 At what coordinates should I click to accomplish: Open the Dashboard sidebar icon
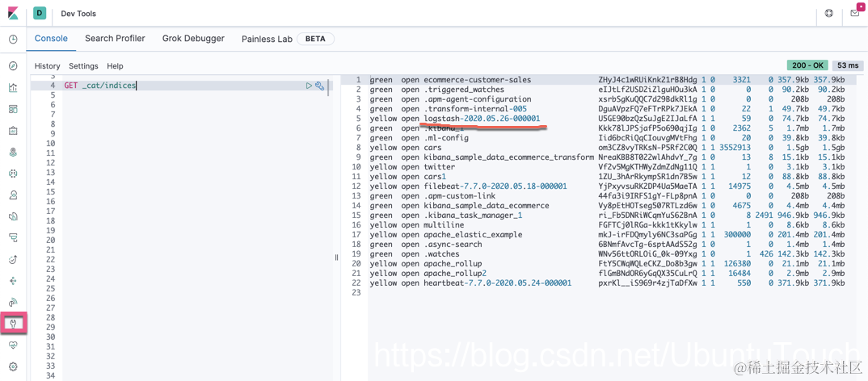(x=13, y=109)
